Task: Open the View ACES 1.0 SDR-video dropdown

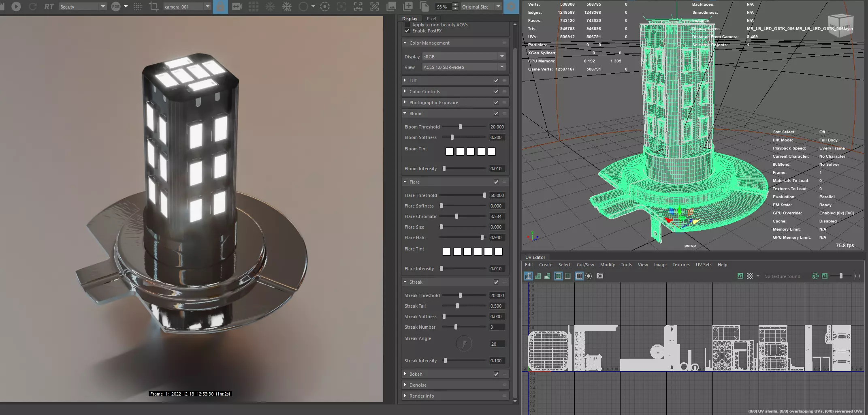Action: [x=464, y=67]
